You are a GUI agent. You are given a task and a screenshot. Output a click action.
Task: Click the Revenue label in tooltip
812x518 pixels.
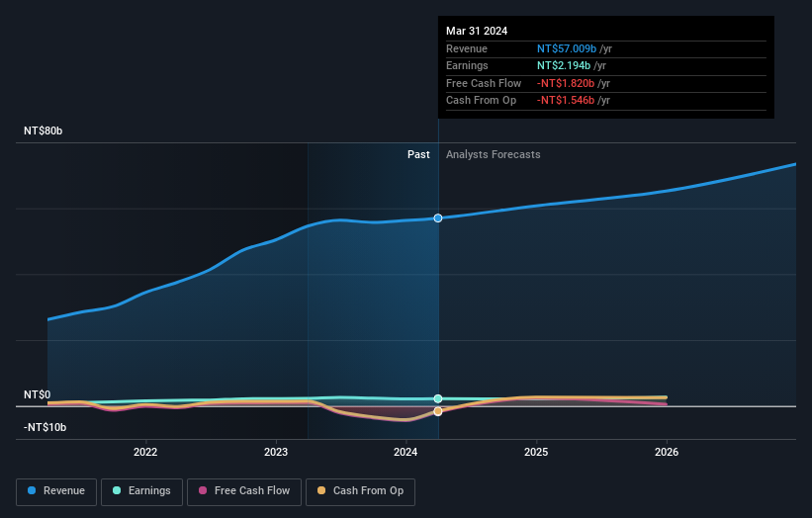point(467,48)
